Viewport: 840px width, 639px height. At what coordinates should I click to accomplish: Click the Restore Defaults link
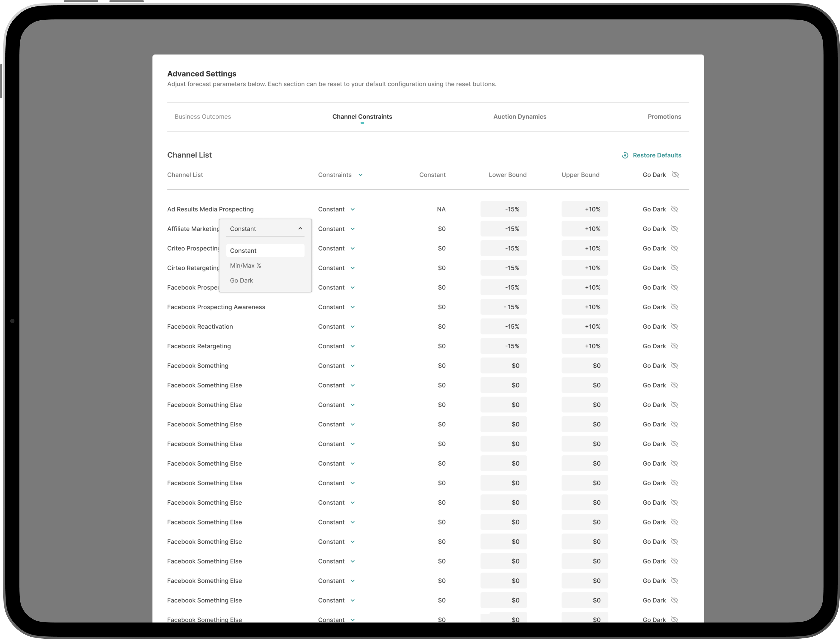(x=657, y=155)
